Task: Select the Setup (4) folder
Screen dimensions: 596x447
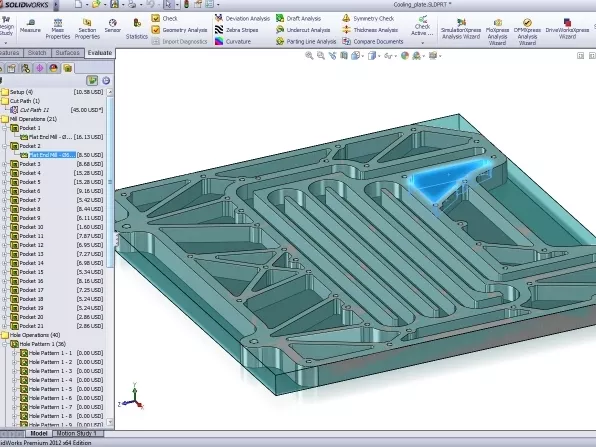Action: pos(21,92)
